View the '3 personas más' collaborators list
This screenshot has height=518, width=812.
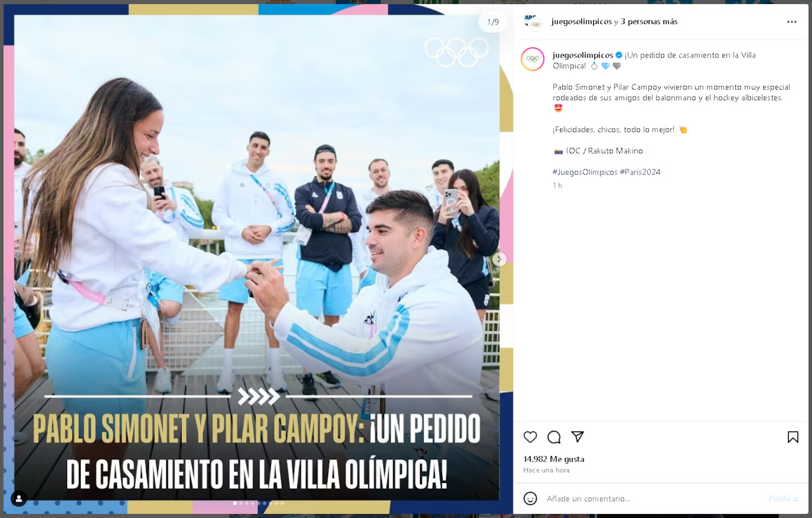click(x=649, y=21)
